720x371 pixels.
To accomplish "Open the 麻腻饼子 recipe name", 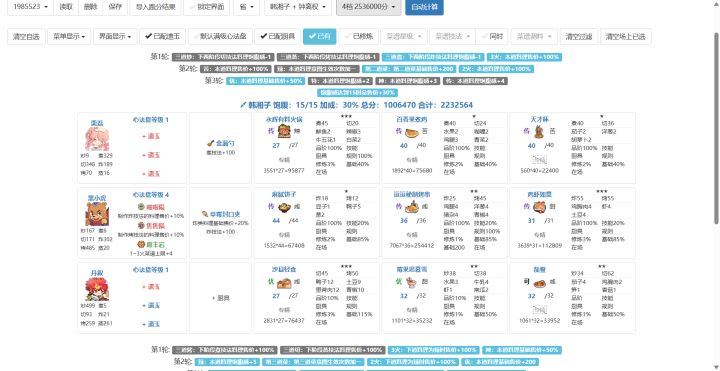I will click(284, 194).
